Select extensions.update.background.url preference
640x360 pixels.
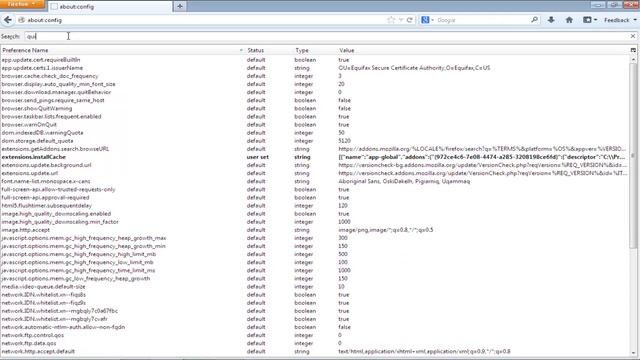(x=315, y=165)
